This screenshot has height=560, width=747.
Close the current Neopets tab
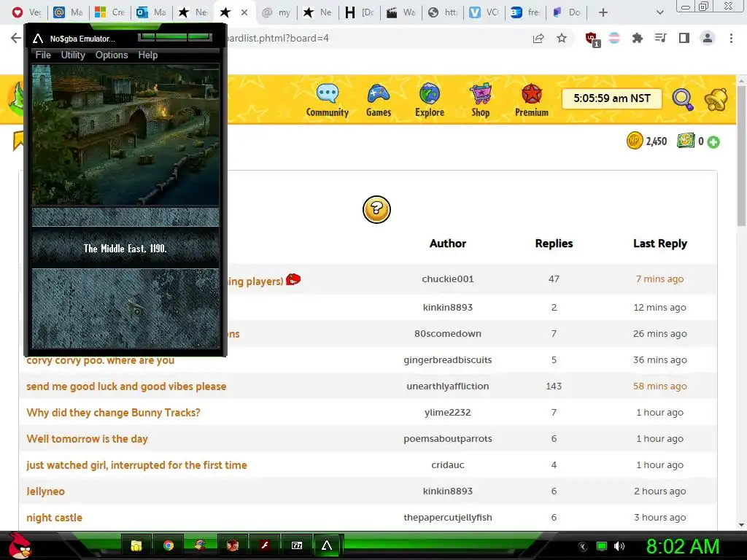[244, 12]
